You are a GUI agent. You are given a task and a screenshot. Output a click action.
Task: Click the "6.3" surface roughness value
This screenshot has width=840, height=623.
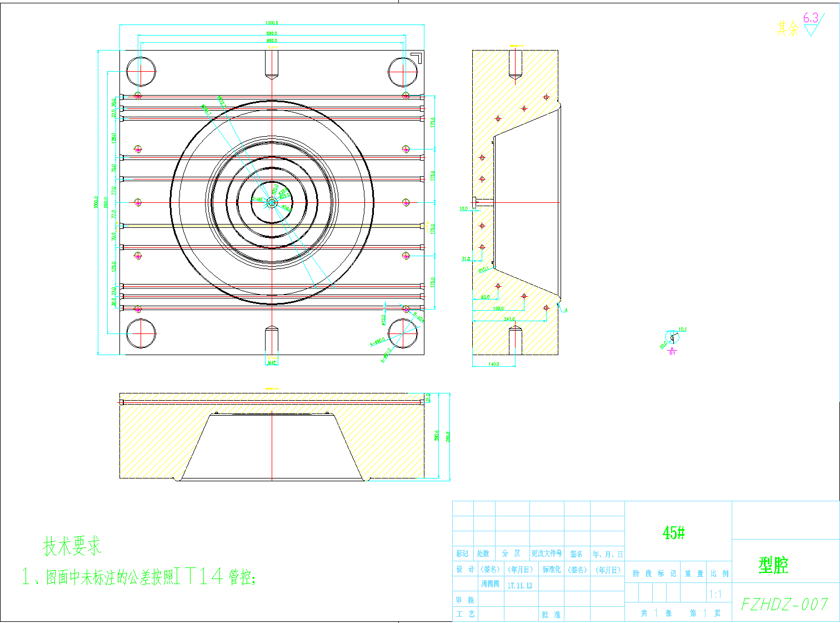pyautogui.click(x=811, y=18)
